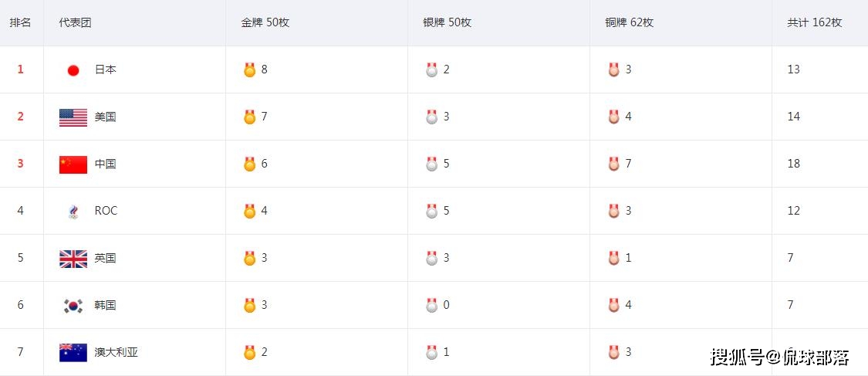The image size is (868, 376).
Task: Click the 银牌 50枚 column header
Action: point(447,22)
